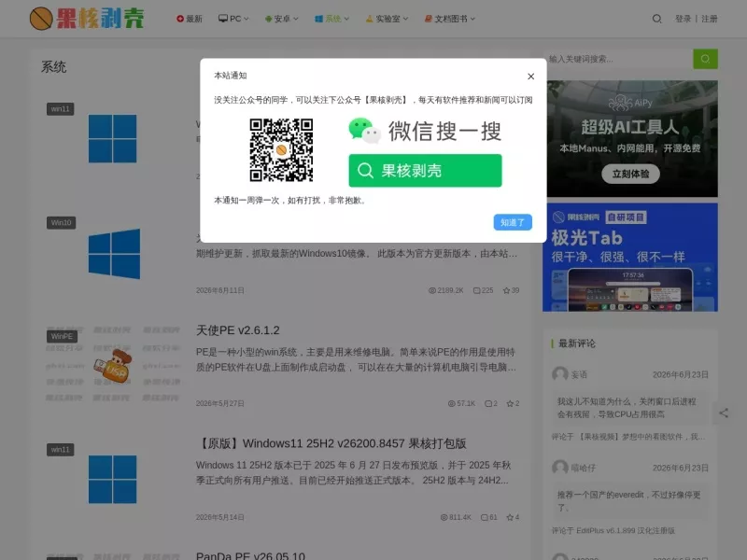Screen dimensions: 747x560
Task: Open the Windows11 25H2 v26200.8457 article
Action: click(331, 443)
